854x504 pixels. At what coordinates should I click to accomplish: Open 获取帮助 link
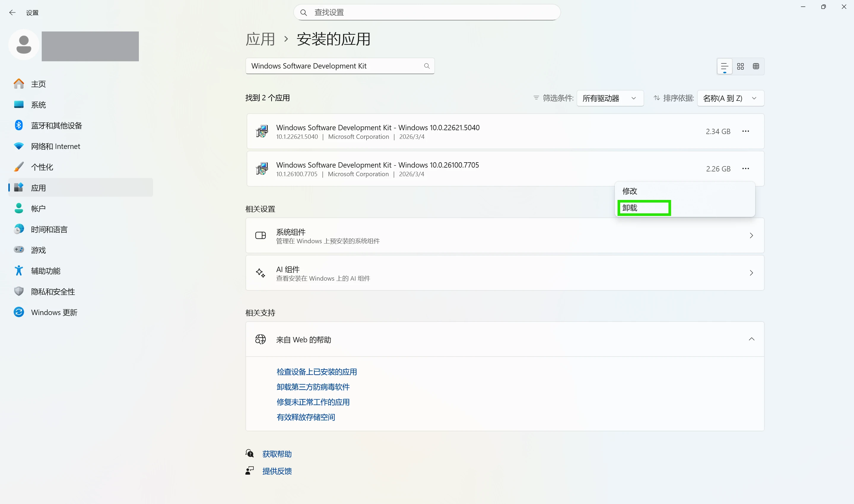click(x=277, y=454)
